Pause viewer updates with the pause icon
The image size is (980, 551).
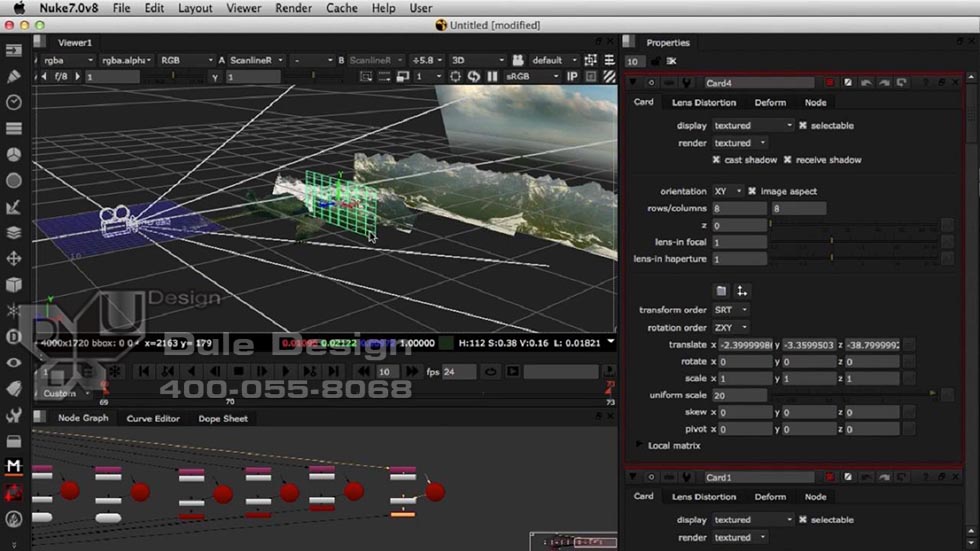[x=491, y=76]
